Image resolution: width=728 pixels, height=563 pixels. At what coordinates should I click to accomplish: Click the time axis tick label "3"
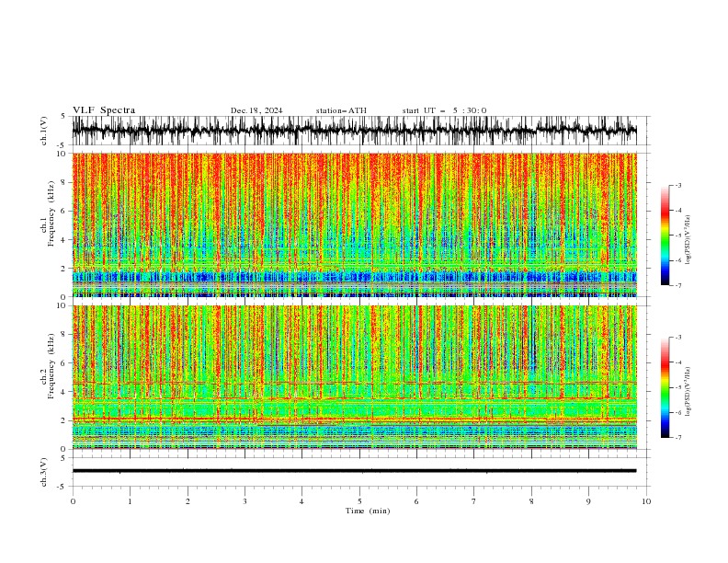point(245,501)
